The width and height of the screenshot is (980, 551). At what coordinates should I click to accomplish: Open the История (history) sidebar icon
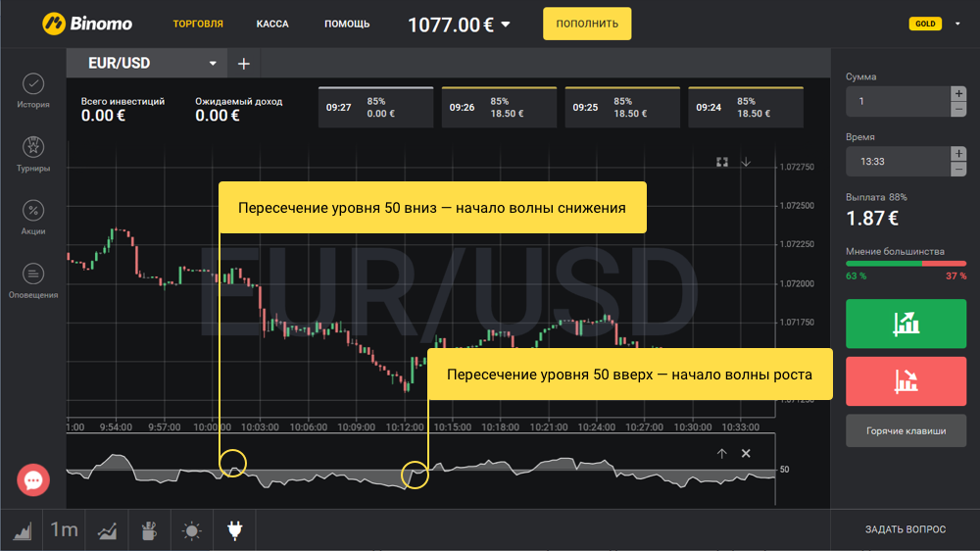[x=33, y=85]
